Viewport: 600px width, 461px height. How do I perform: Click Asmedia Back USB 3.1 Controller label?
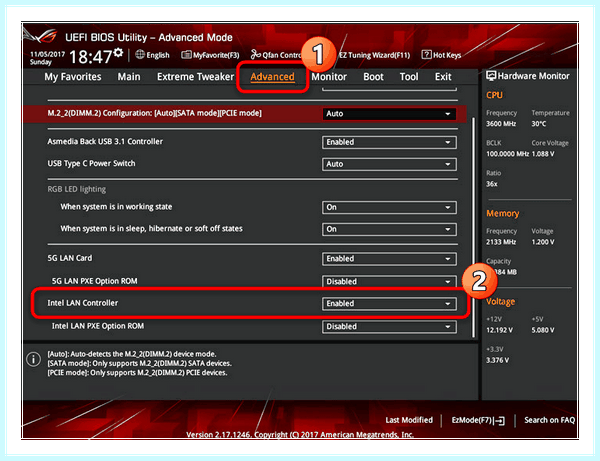pyautogui.click(x=105, y=142)
